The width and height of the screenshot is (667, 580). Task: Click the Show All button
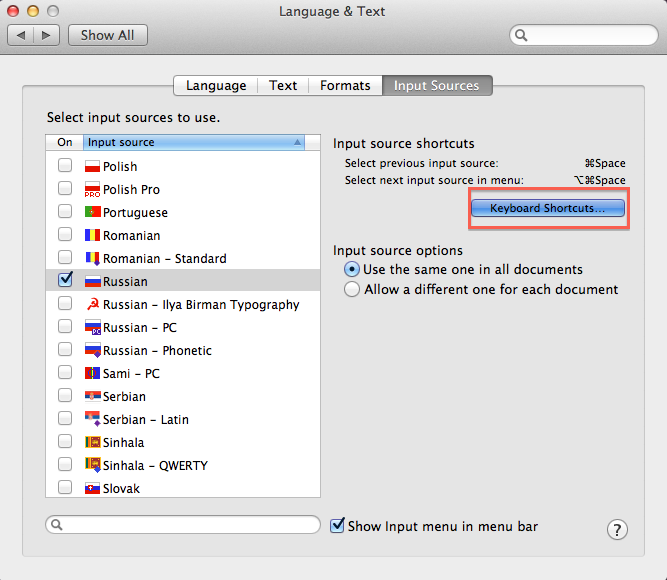point(108,35)
